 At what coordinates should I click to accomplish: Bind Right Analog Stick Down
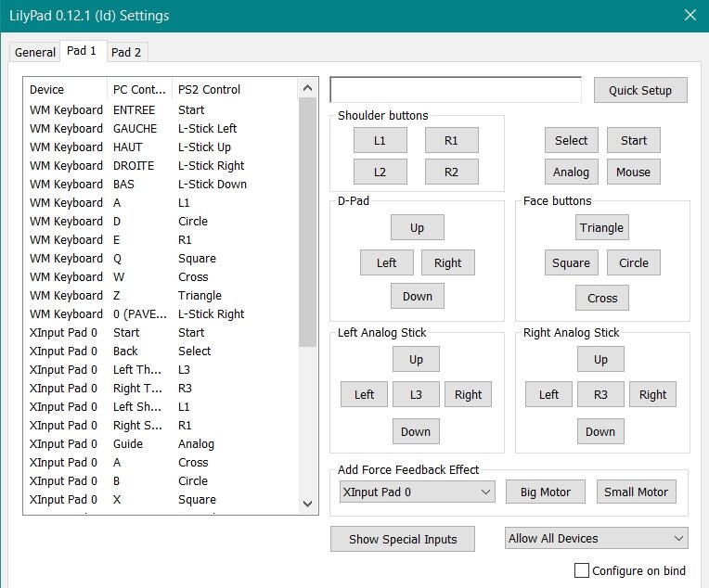point(600,431)
